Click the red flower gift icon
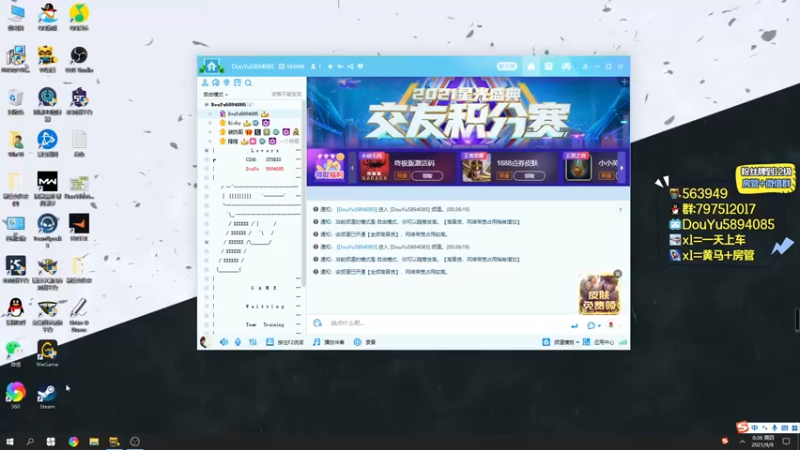 point(611,325)
